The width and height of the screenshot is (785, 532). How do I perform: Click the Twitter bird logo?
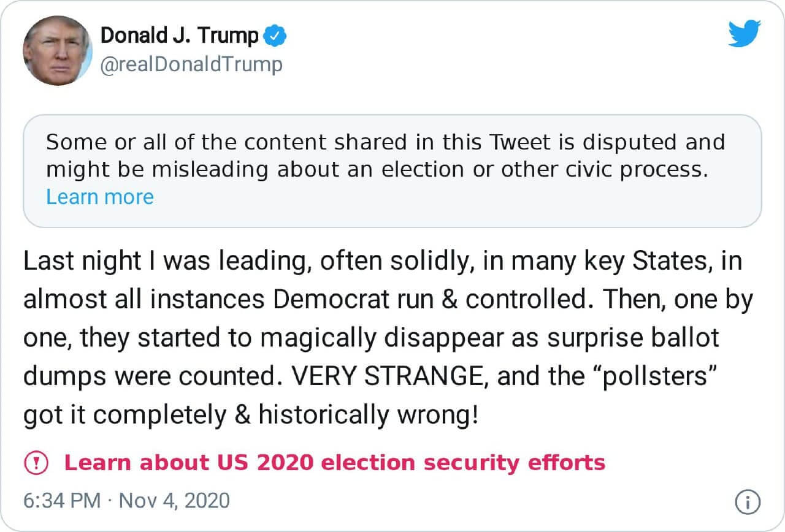(x=744, y=34)
